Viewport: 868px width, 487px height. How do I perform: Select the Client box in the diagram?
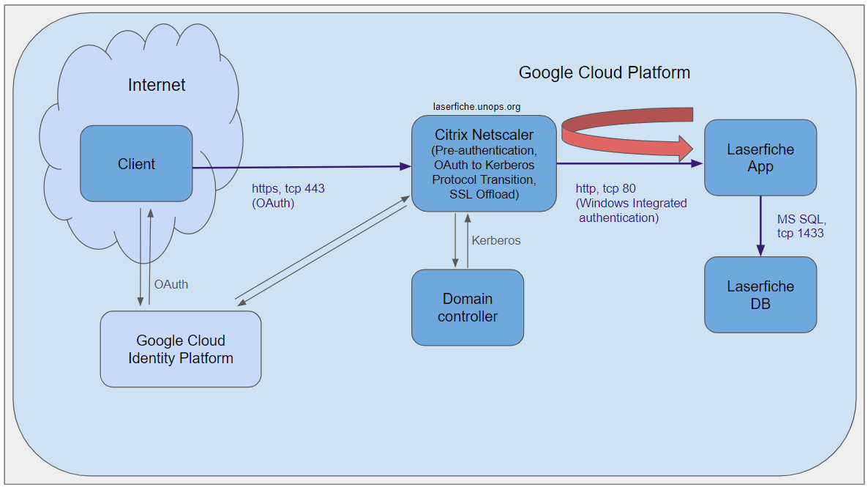coord(136,163)
